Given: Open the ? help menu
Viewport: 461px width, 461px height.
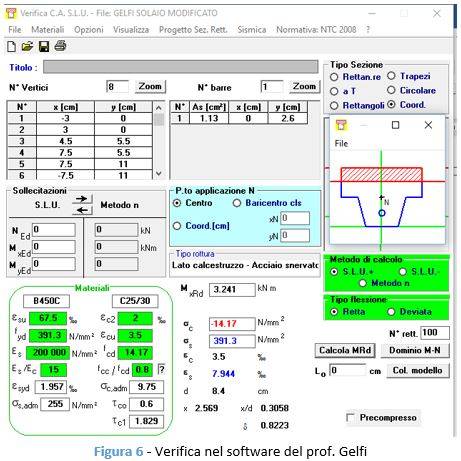Looking at the screenshot, I should point(368,30).
